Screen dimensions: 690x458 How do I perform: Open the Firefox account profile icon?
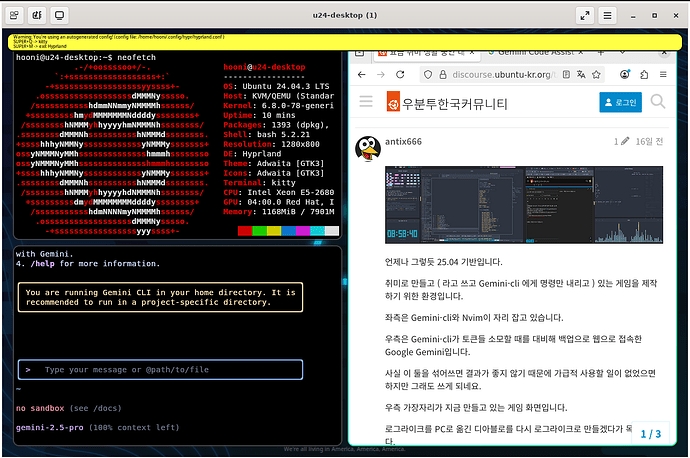tap(622, 75)
